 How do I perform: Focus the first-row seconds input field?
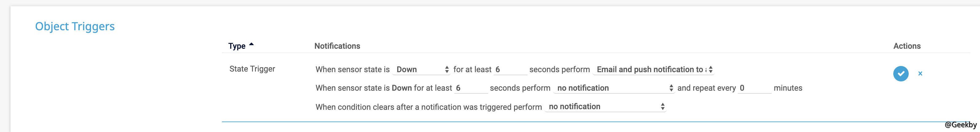pos(510,69)
